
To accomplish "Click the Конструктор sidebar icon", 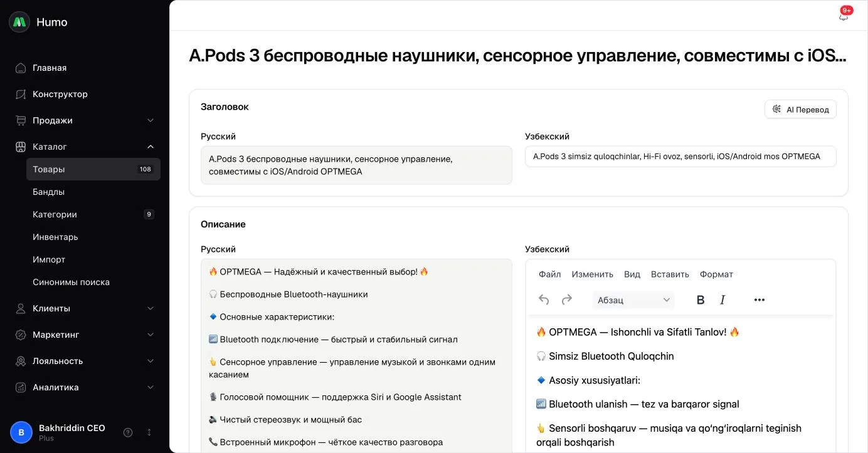I will (21, 94).
